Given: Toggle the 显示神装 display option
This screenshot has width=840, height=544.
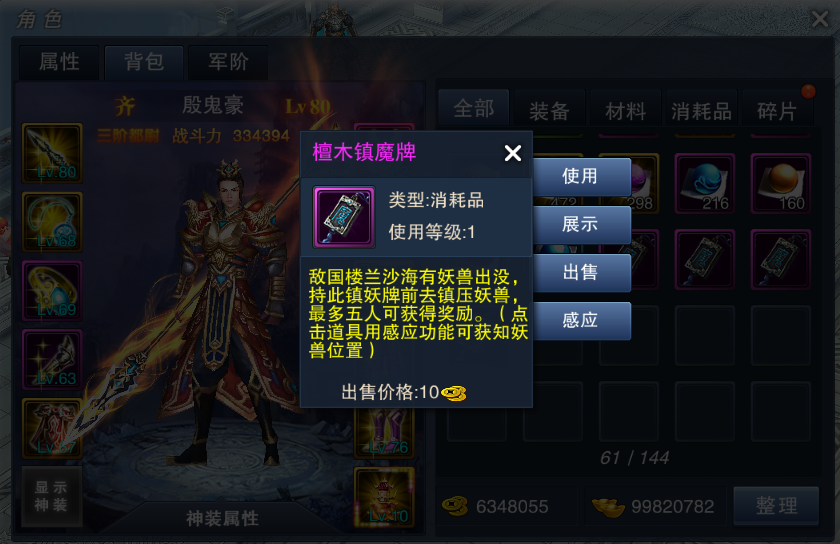Looking at the screenshot, I should click(51, 496).
